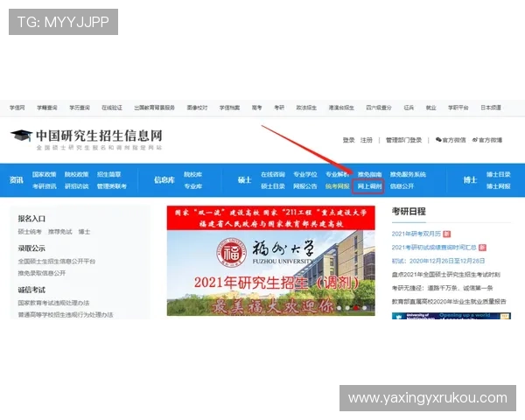Select the red active carousel dot
Viewport: 525px width, 420px height.
click(x=356, y=307)
